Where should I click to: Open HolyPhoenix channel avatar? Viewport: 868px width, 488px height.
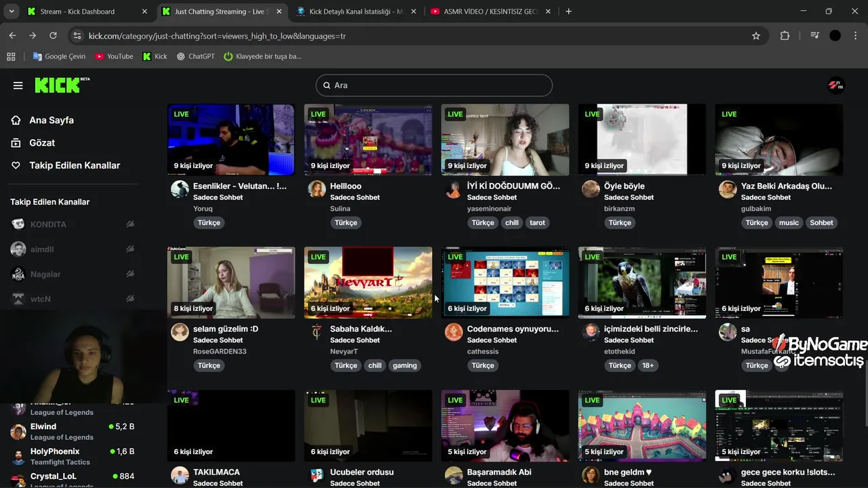[x=18, y=456]
